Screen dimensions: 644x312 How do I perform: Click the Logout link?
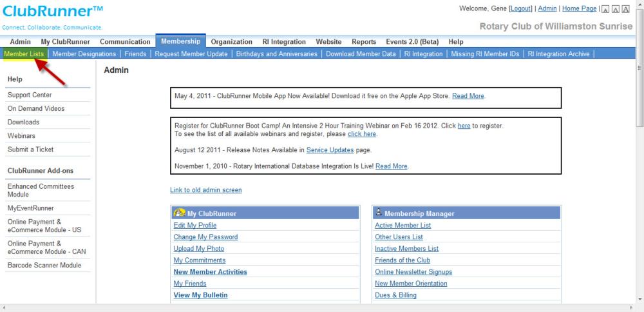[521, 8]
